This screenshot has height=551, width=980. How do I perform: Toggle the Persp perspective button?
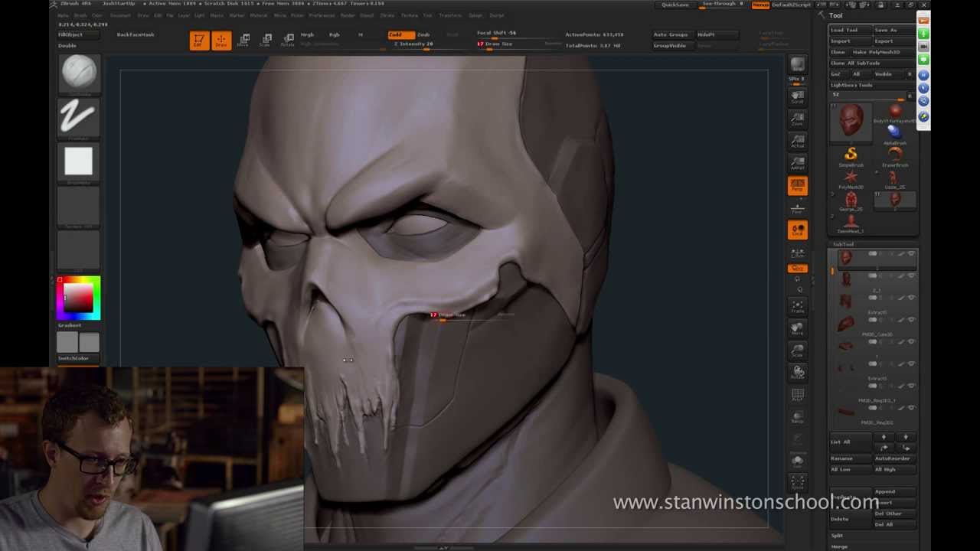tap(797, 184)
